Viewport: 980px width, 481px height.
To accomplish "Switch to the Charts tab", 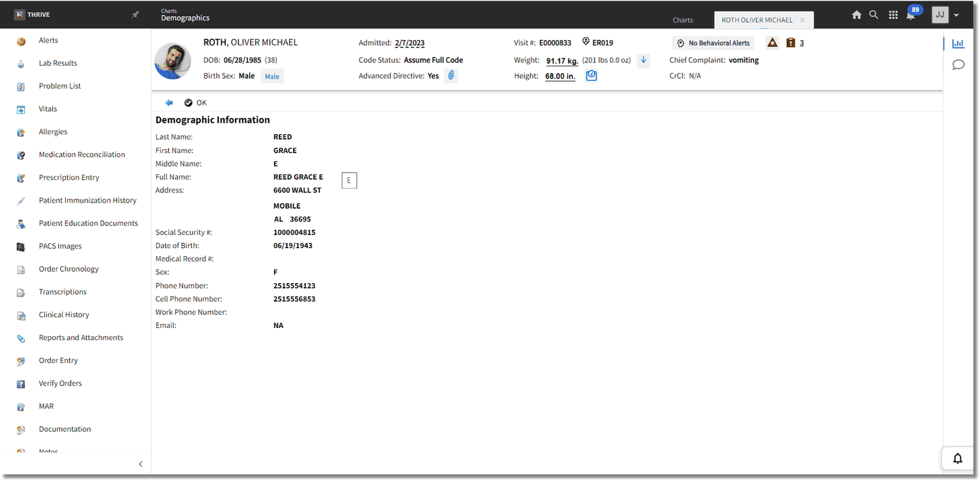I will click(682, 20).
